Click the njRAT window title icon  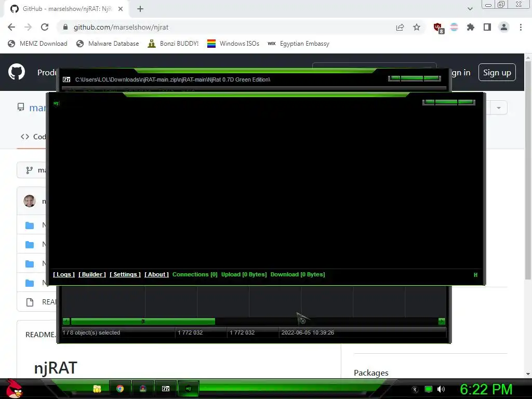click(x=56, y=103)
